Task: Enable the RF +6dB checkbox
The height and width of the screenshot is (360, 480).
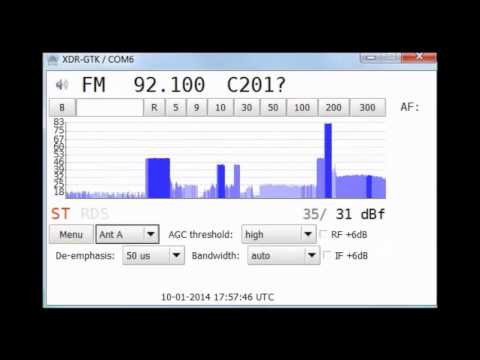Action: coord(323,234)
